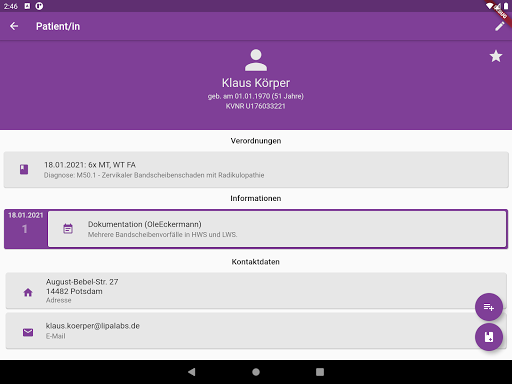Add new prescription floating button
The height and width of the screenshot is (384, 512).
pos(489,337)
